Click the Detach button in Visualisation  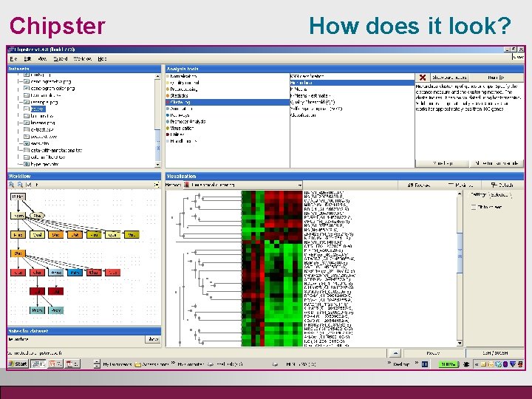(502, 185)
